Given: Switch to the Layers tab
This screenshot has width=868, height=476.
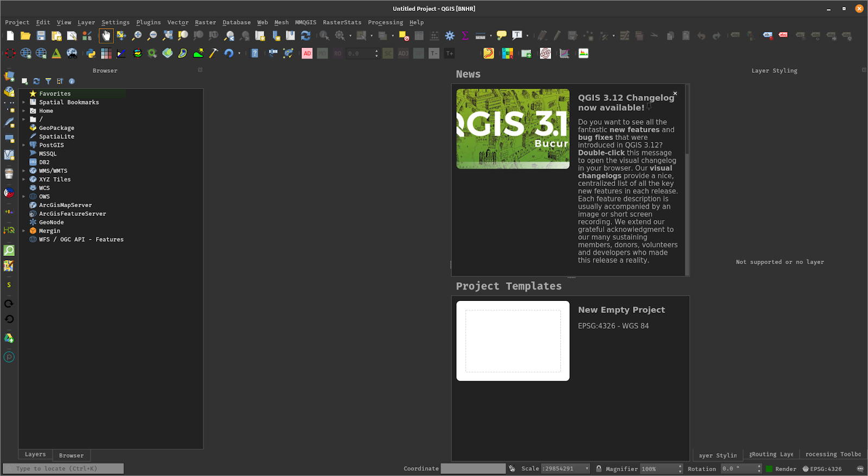Looking at the screenshot, I should click(x=35, y=454).
